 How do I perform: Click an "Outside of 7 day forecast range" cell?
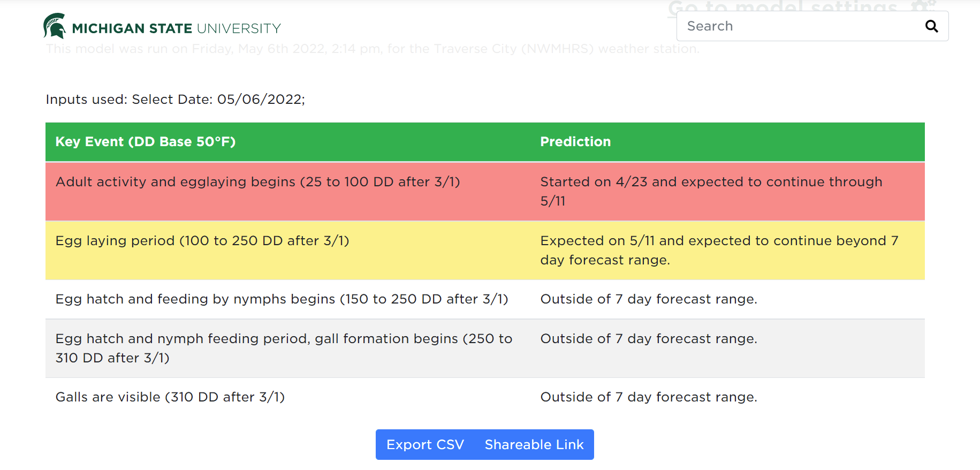[649, 299]
